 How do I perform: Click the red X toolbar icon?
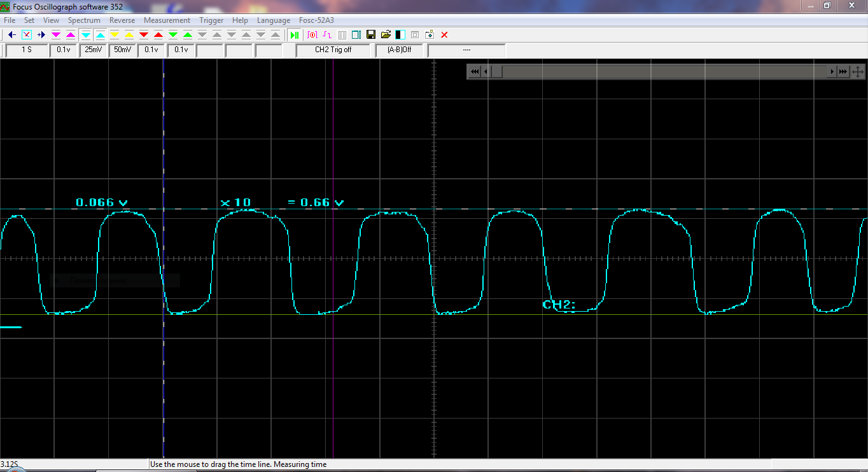click(444, 35)
